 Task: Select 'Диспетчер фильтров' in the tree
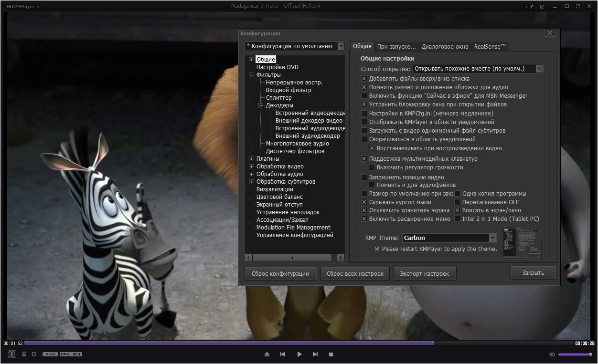(295, 151)
